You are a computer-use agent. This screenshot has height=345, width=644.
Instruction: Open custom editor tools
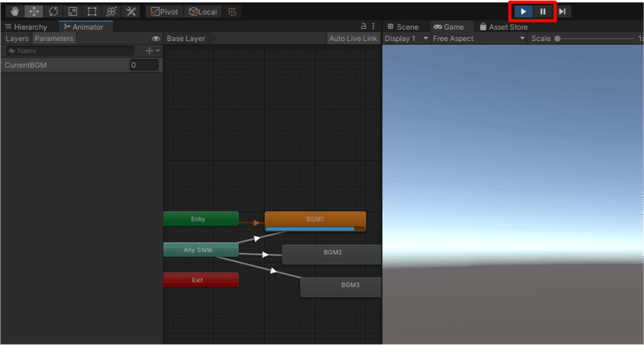(130, 11)
